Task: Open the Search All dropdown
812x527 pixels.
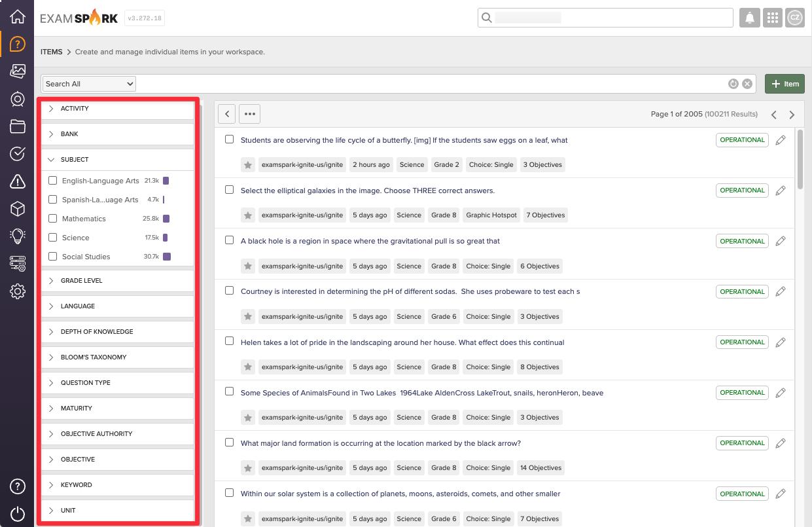Action: [89, 84]
